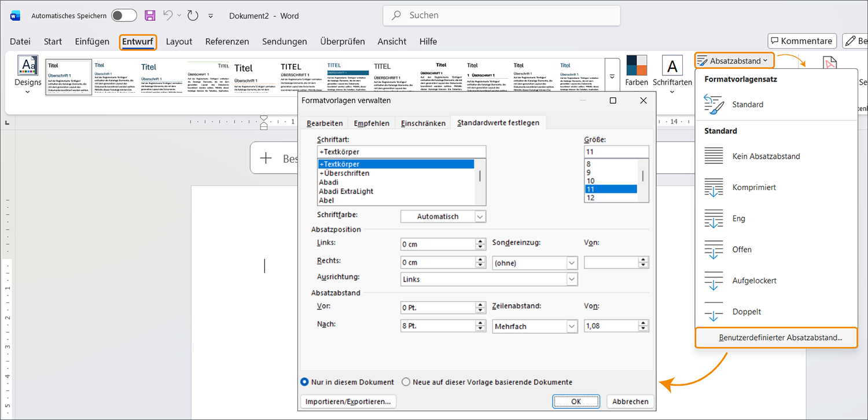Click the purple Save disk icon
This screenshot has width=868, height=420.
click(150, 16)
